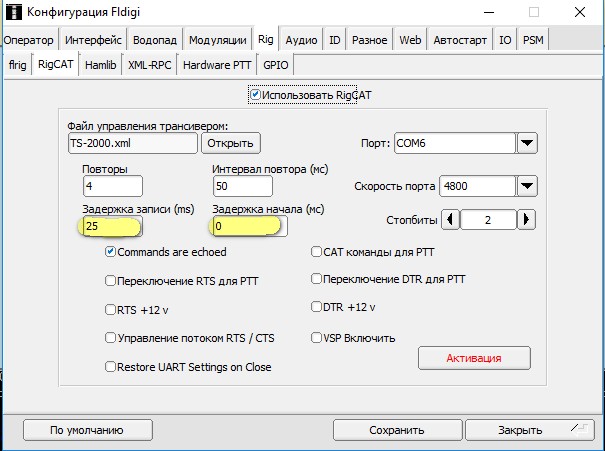
Task: Open the port speed 4800 dropdown
Action: click(527, 186)
